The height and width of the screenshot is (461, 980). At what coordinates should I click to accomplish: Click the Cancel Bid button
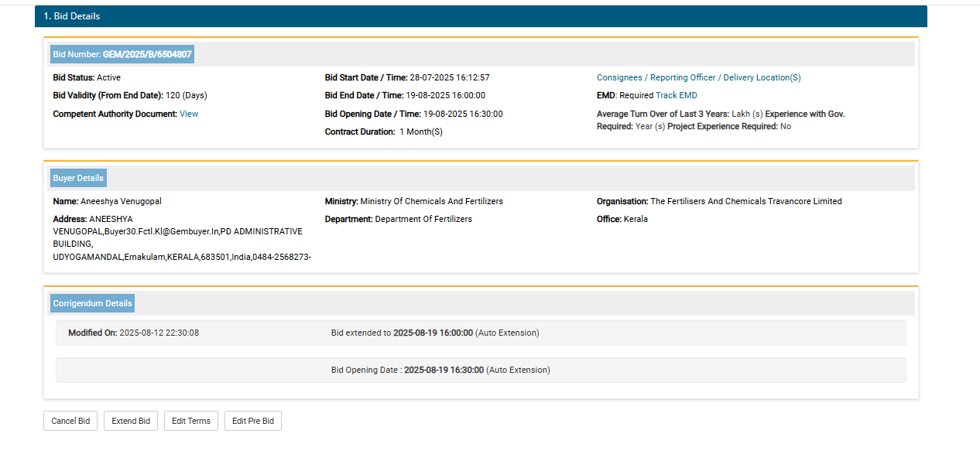tap(70, 421)
